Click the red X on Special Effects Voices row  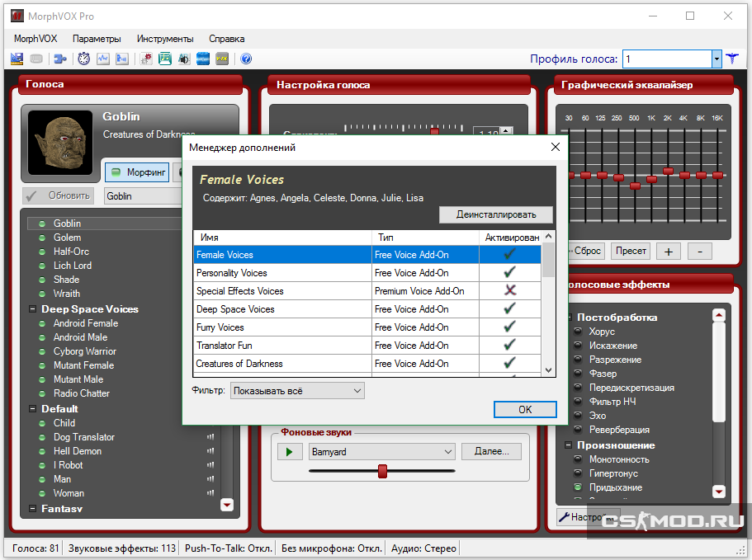[510, 290]
